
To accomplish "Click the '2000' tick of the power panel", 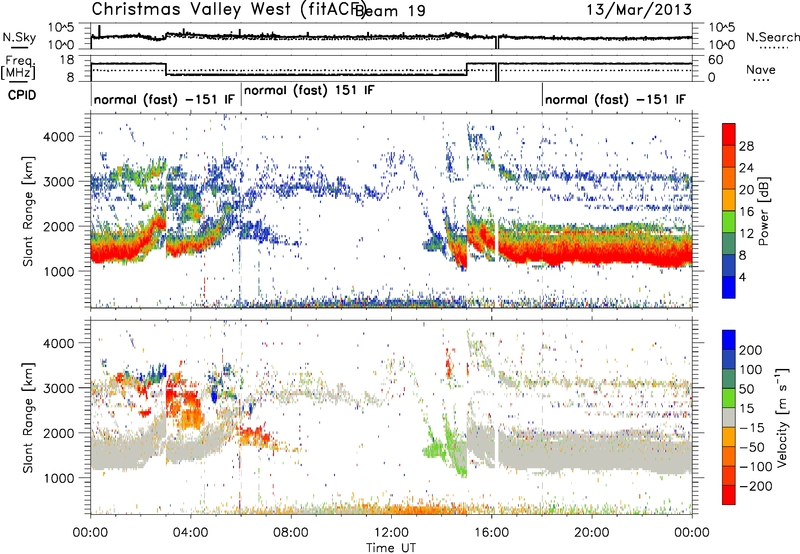I will (58, 226).
